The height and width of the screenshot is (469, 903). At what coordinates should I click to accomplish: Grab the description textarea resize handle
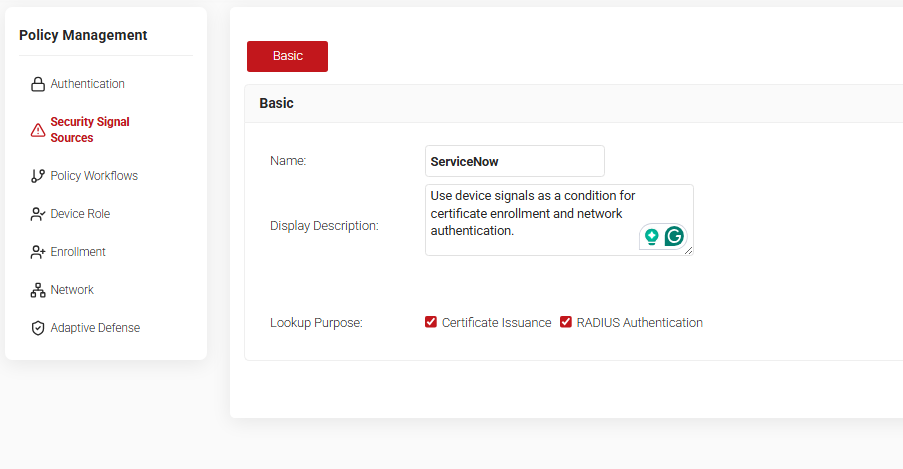689,251
